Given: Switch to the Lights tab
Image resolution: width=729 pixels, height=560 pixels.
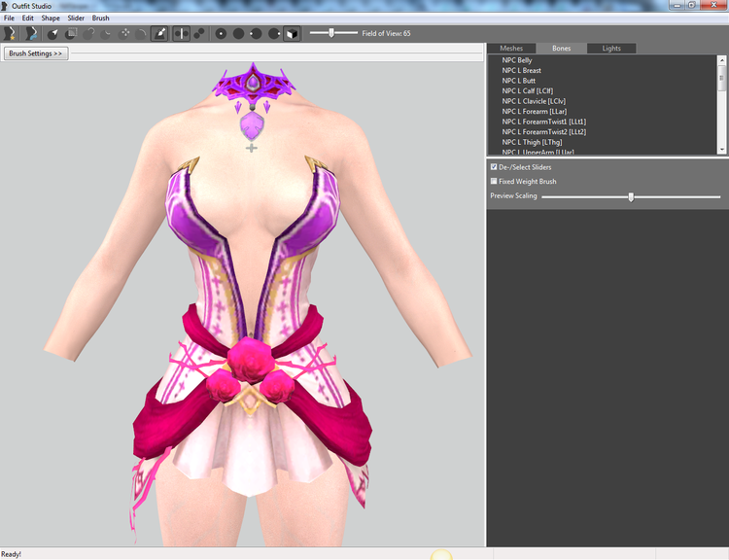Looking at the screenshot, I should [x=611, y=49].
